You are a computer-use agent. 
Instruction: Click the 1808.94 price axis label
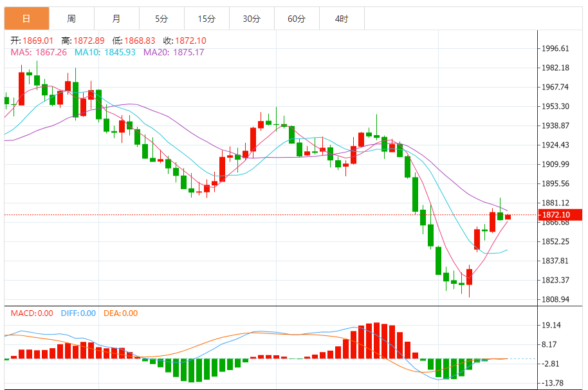(x=555, y=299)
